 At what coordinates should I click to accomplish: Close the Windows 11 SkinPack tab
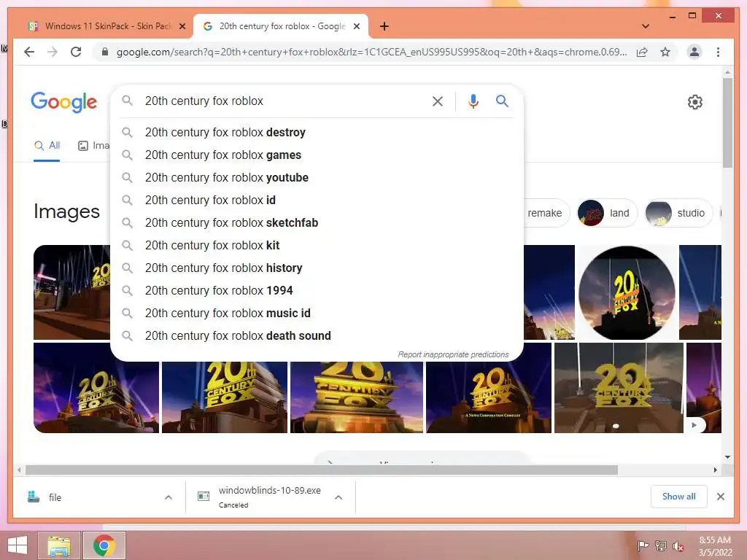click(x=182, y=26)
